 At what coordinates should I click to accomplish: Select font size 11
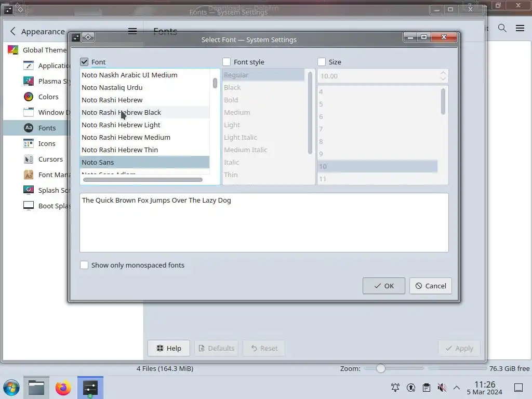(378, 179)
